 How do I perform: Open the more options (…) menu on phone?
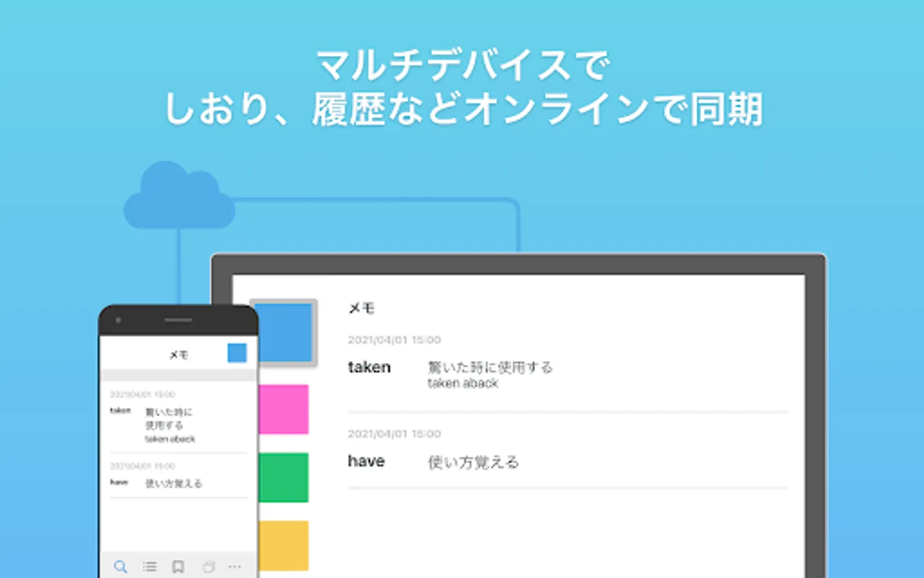(235, 567)
